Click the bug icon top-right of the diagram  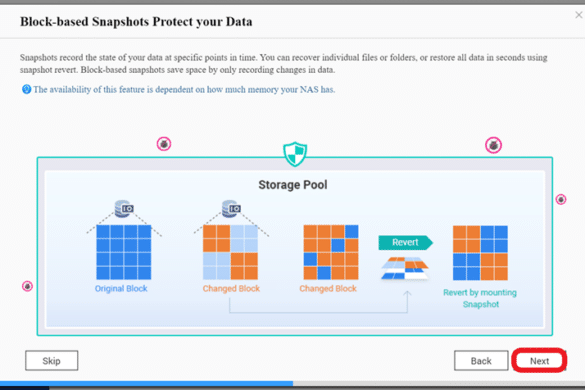tap(493, 145)
